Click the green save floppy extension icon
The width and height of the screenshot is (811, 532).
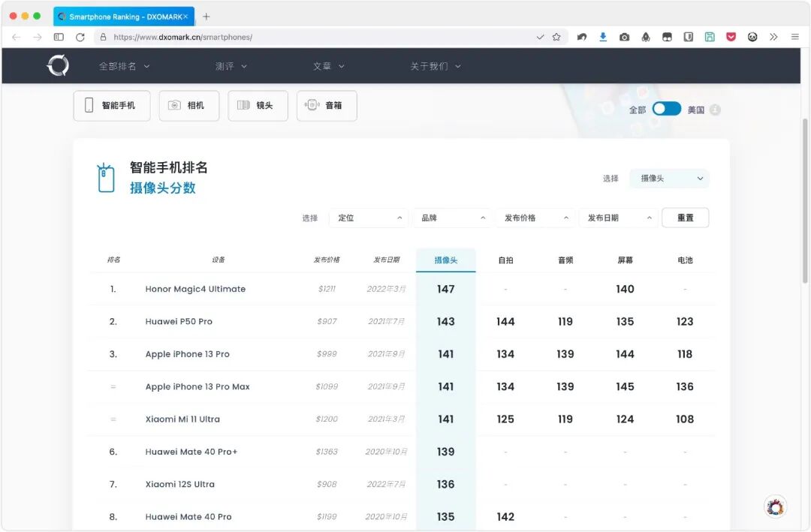coord(710,38)
